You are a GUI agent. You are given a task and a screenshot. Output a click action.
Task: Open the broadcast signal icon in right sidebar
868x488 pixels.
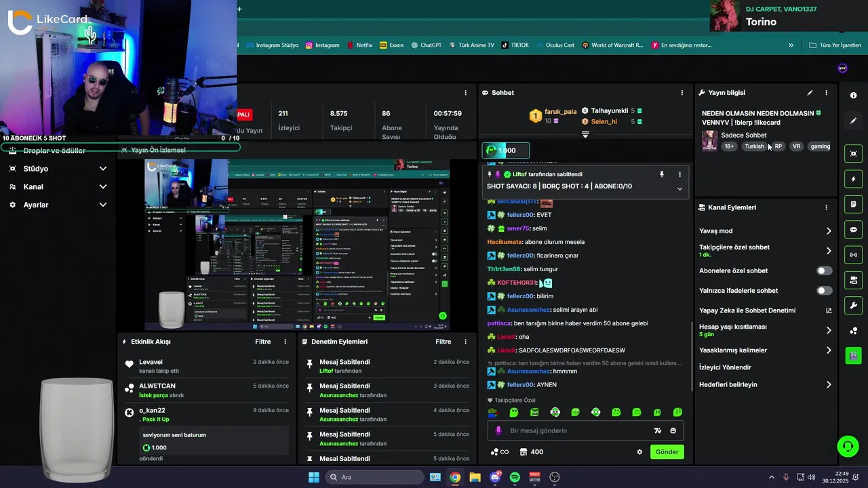[x=853, y=255]
